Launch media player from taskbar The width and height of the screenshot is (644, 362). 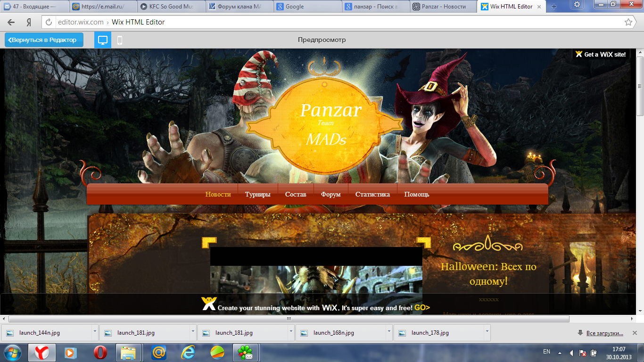coord(71,353)
